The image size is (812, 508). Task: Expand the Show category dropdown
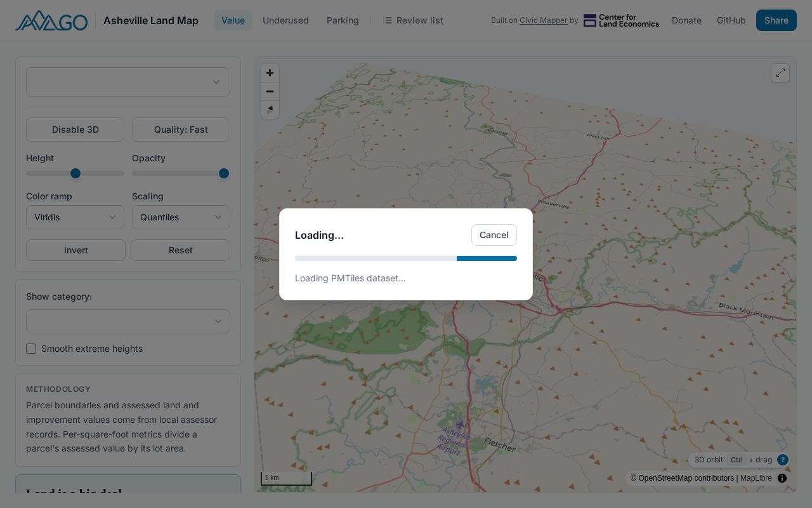tap(128, 321)
